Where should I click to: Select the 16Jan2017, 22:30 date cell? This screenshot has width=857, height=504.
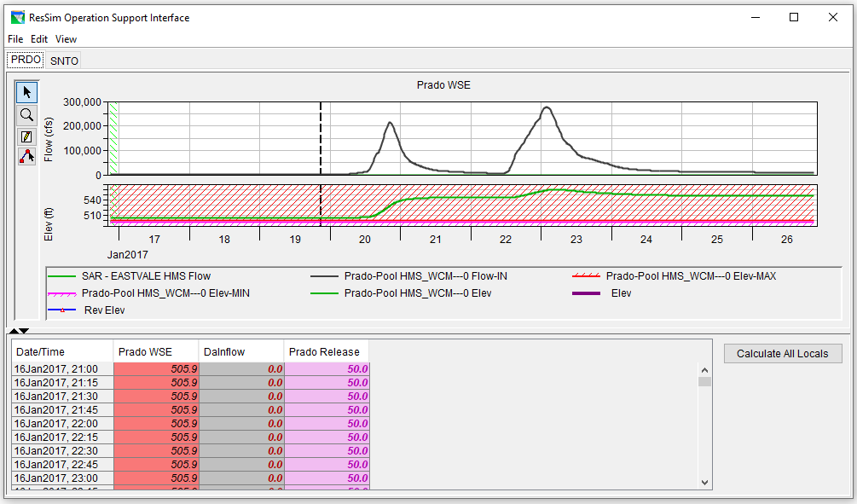[x=62, y=451]
